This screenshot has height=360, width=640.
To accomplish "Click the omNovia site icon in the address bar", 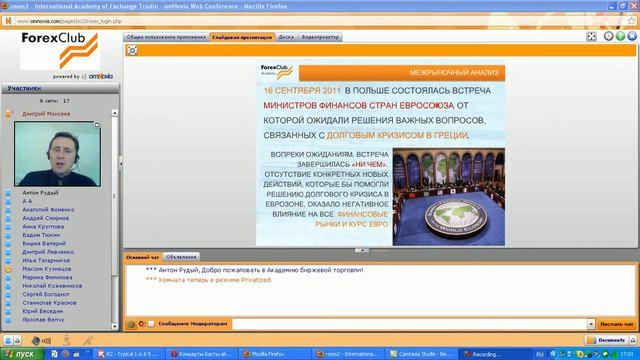I will click(x=8, y=21).
